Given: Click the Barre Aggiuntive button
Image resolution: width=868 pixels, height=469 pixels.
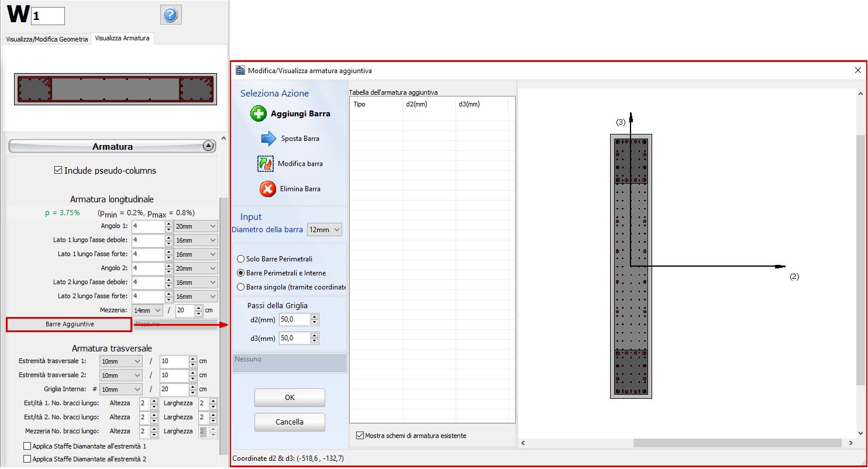Looking at the screenshot, I should coord(68,324).
